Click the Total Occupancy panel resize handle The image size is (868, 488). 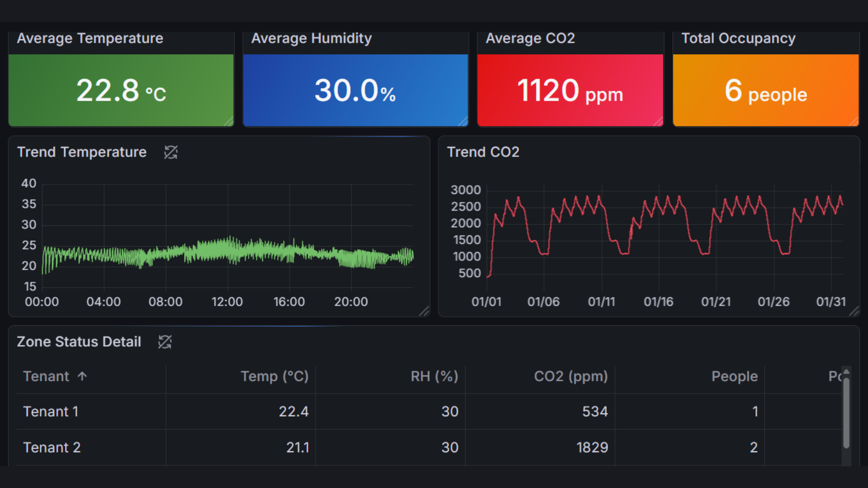pos(854,121)
